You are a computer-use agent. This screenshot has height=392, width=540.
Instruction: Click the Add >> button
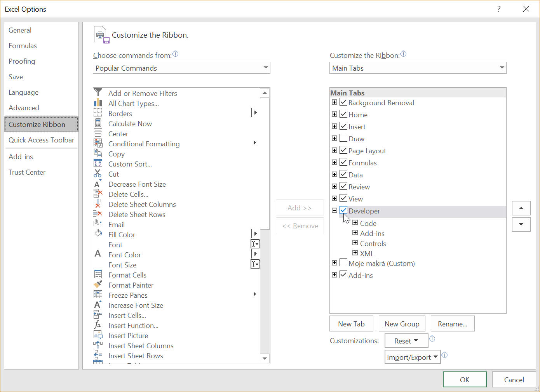(x=300, y=208)
